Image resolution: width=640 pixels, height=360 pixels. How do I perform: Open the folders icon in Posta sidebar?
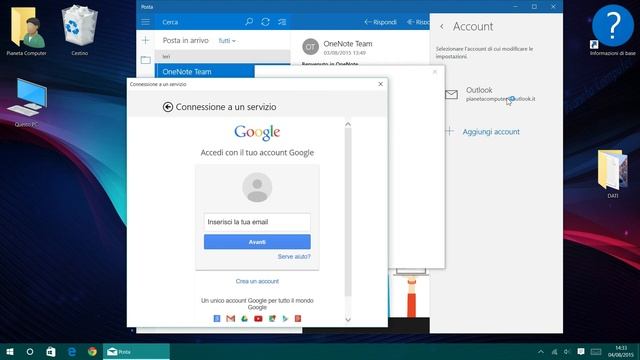point(146,60)
